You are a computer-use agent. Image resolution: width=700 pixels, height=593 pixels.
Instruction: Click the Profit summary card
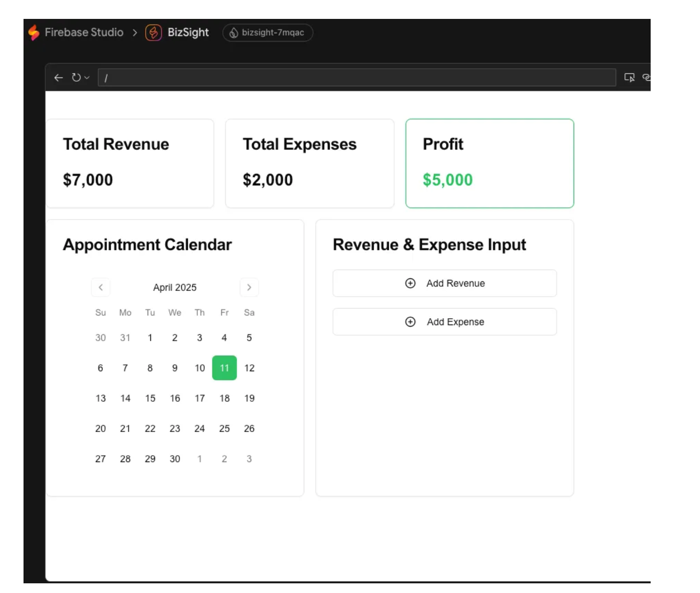tap(490, 163)
